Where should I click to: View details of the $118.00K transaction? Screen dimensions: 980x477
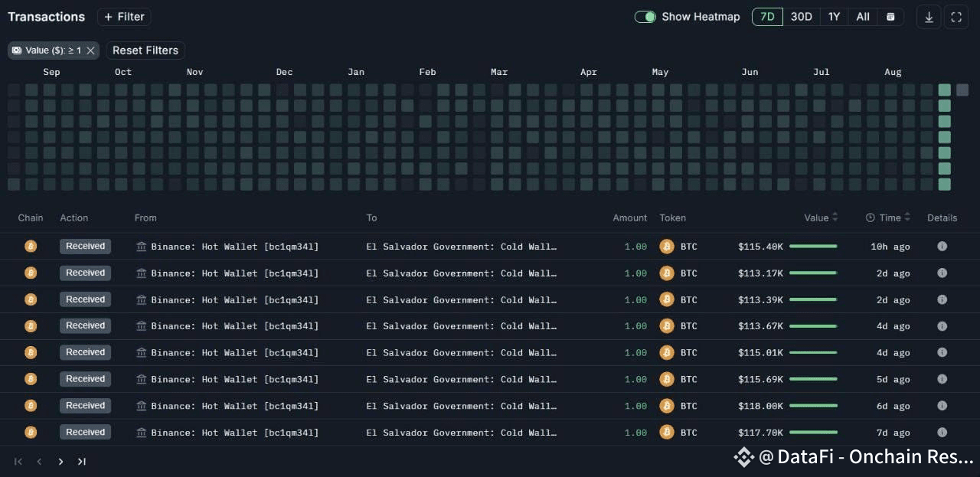(x=942, y=406)
